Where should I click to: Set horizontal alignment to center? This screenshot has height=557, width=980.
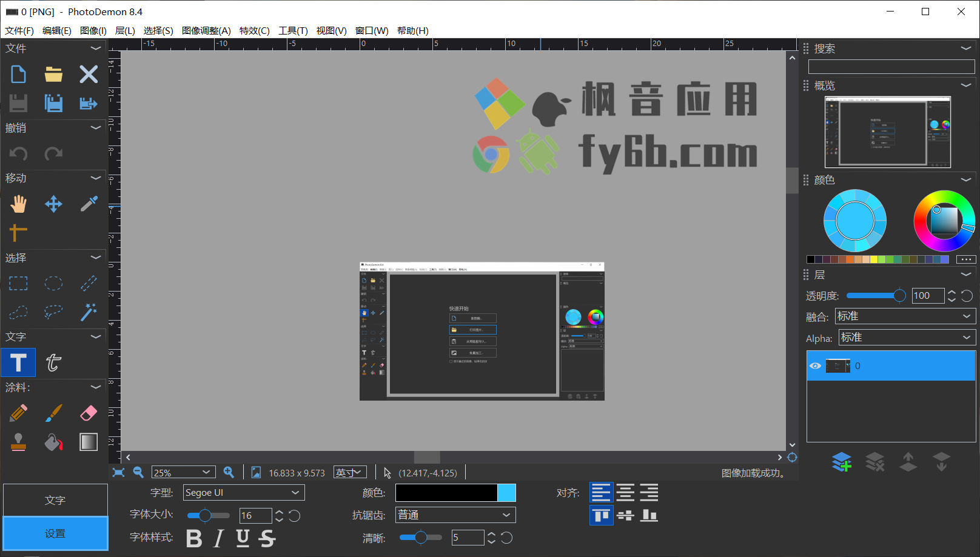(625, 492)
